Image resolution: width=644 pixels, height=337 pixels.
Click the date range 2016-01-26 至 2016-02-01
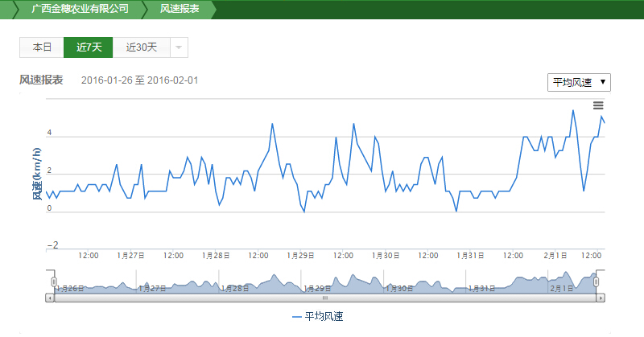tap(139, 80)
